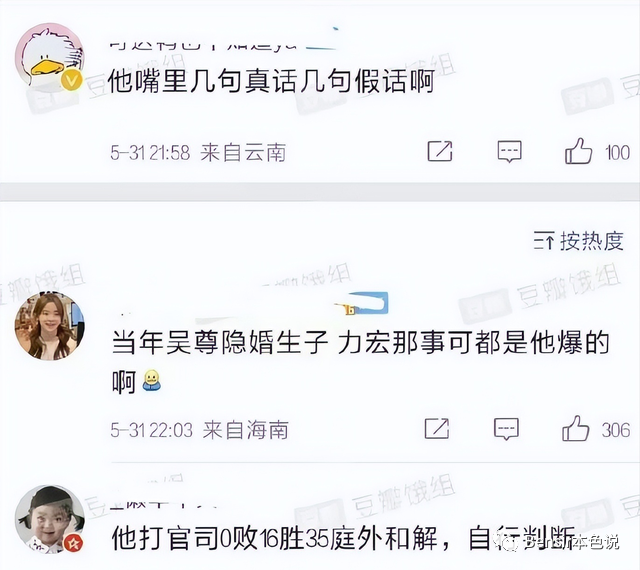The image size is (640, 570).
Task: Like the comment from Yunnan with 100 likes
Action: pos(578,151)
